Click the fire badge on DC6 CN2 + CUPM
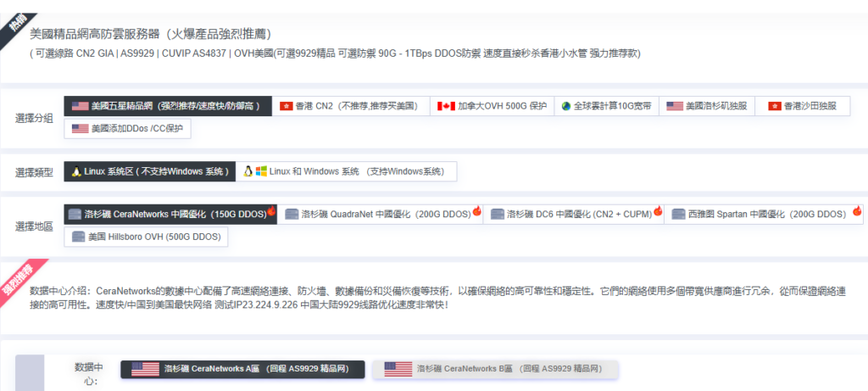868x391 pixels. (658, 210)
